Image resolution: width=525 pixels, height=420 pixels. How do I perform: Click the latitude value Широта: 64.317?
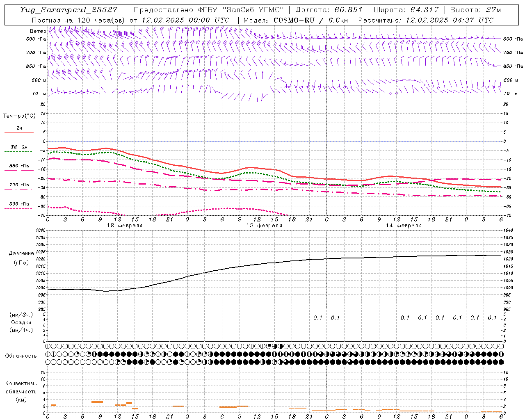[406, 10]
